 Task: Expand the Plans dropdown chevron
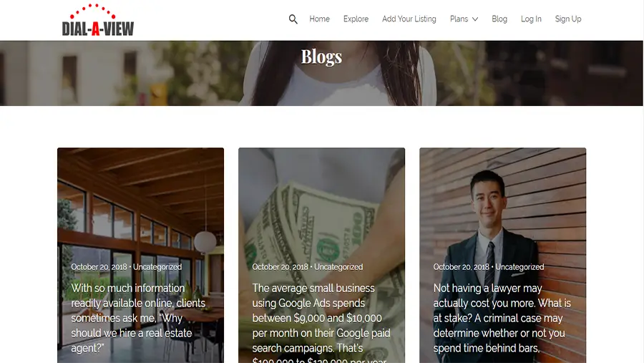point(475,19)
